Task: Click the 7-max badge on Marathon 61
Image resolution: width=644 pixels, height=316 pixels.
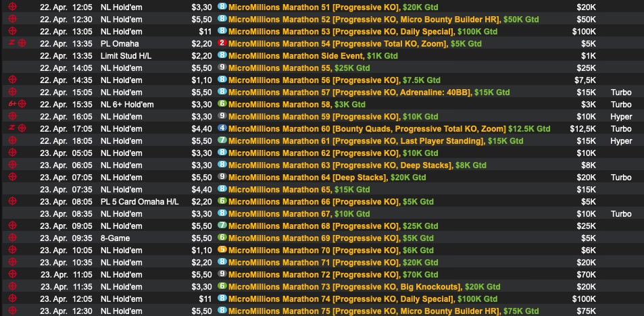Action: tap(222, 140)
